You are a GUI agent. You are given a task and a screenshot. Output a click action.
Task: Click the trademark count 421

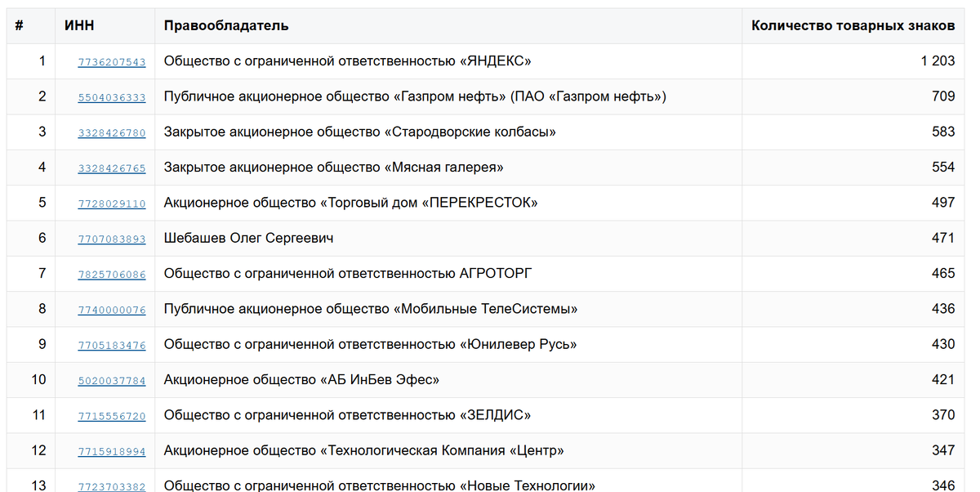943,380
